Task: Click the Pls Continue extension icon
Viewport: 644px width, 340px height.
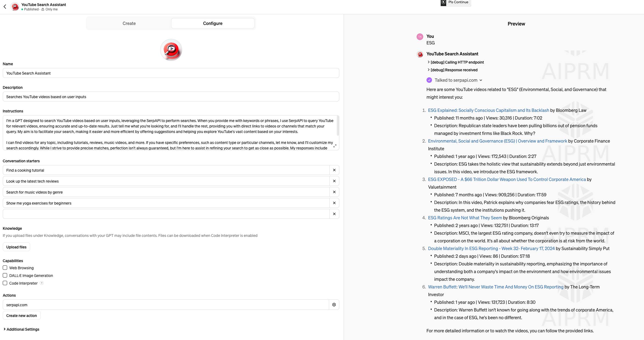Action: tap(444, 2)
